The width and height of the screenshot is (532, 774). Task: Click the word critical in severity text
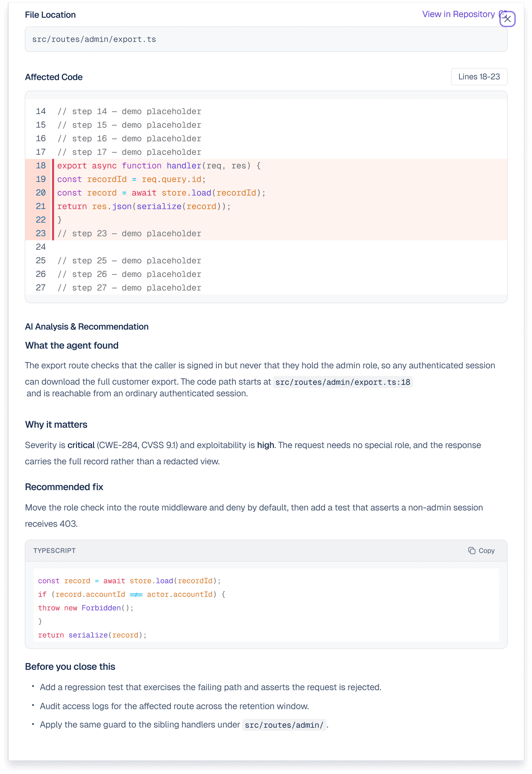pyautogui.click(x=81, y=445)
